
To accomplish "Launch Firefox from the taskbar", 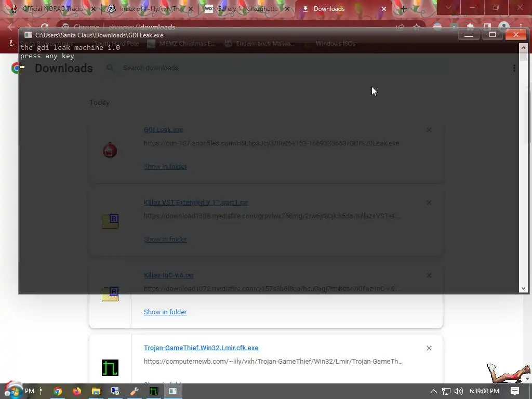I will click(x=77, y=392).
